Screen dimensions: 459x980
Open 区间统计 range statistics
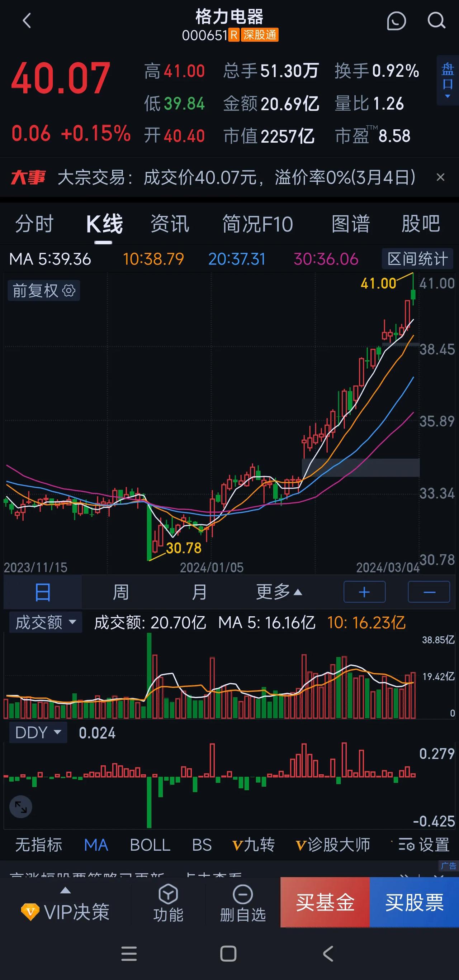[417, 259]
